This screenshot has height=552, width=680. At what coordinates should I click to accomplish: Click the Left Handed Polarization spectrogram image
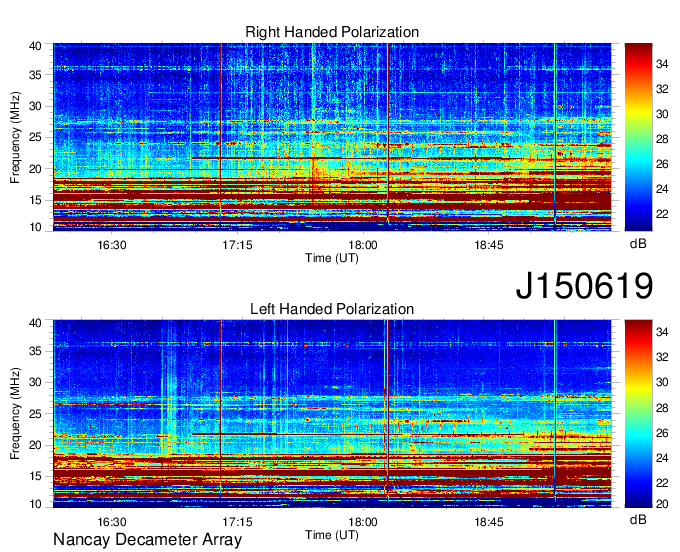[x=332, y=414]
